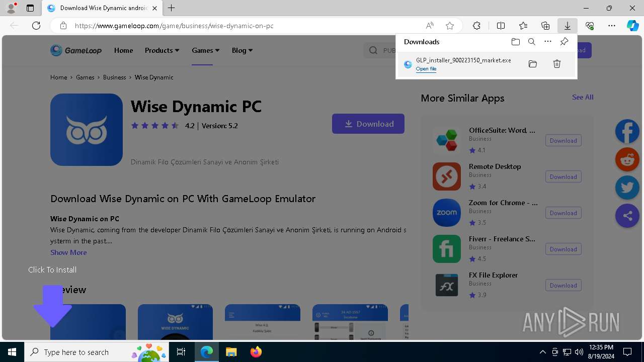Refresh the page
The height and width of the screenshot is (362, 644).
[x=36, y=26]
